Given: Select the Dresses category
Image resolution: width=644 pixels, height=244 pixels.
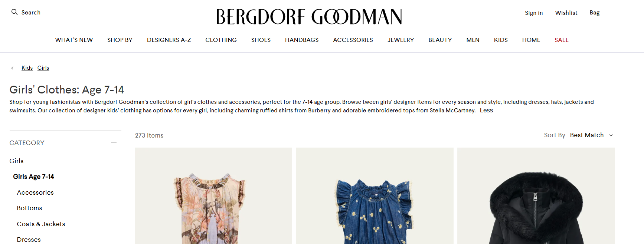Looking at the screenshot, I should point(29,240).
